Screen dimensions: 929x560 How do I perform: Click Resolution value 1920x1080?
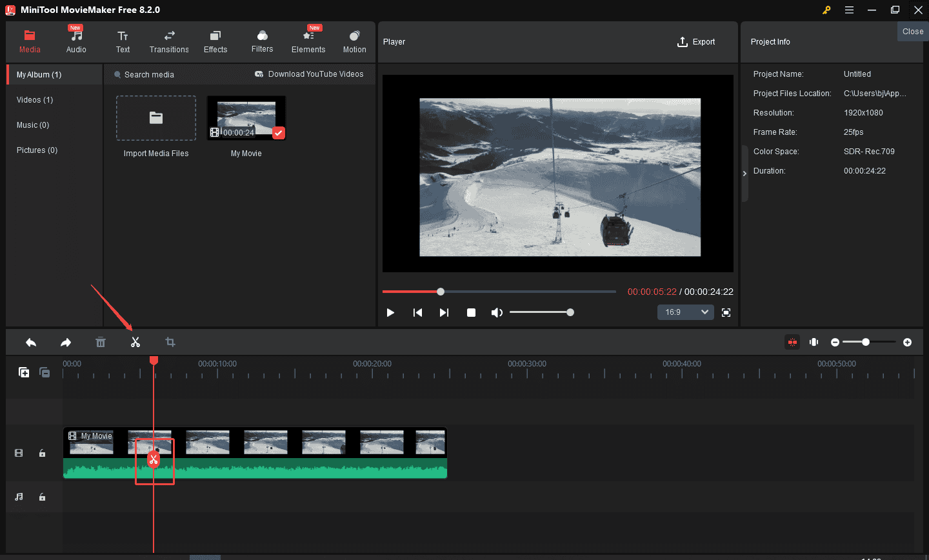point(863,113)
